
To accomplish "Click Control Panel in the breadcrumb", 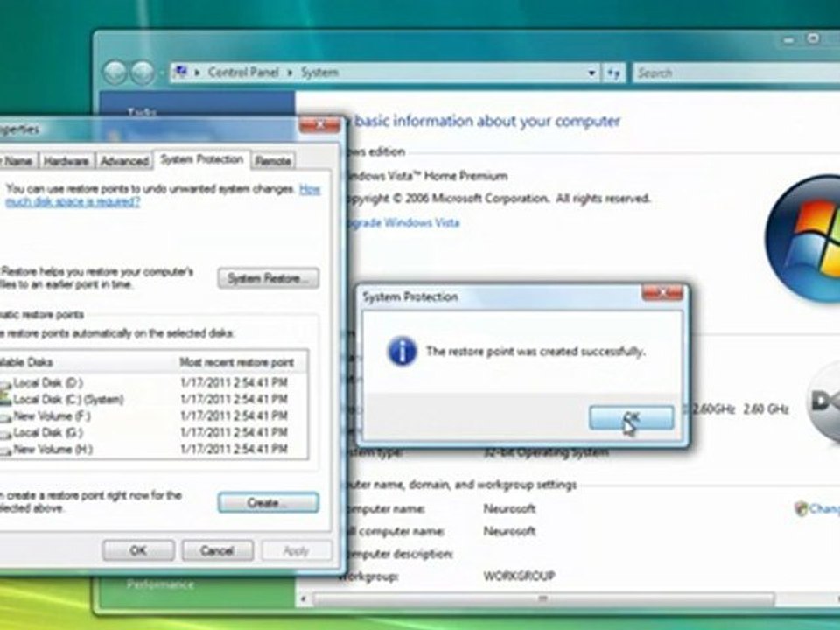I will (243, 73).
